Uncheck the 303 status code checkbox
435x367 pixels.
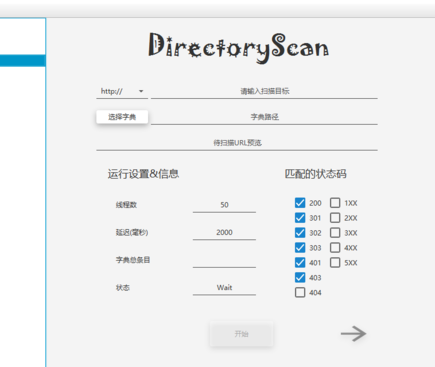(x=300, y=248)
